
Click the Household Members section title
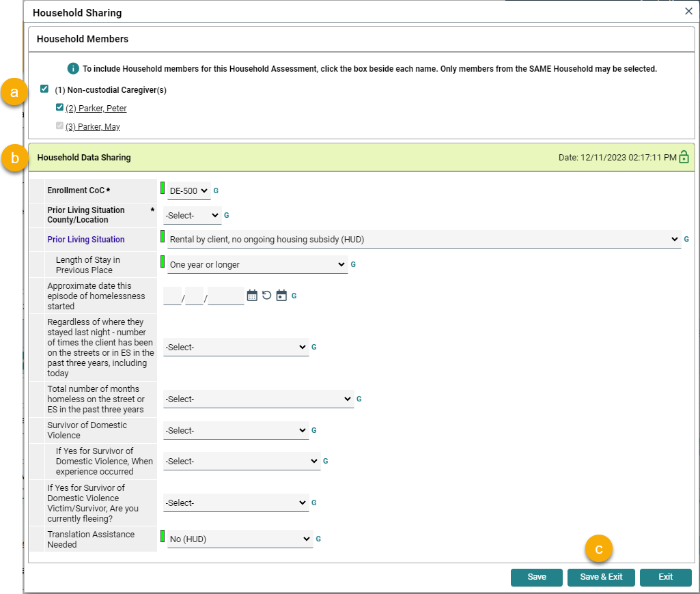point(83,39)
